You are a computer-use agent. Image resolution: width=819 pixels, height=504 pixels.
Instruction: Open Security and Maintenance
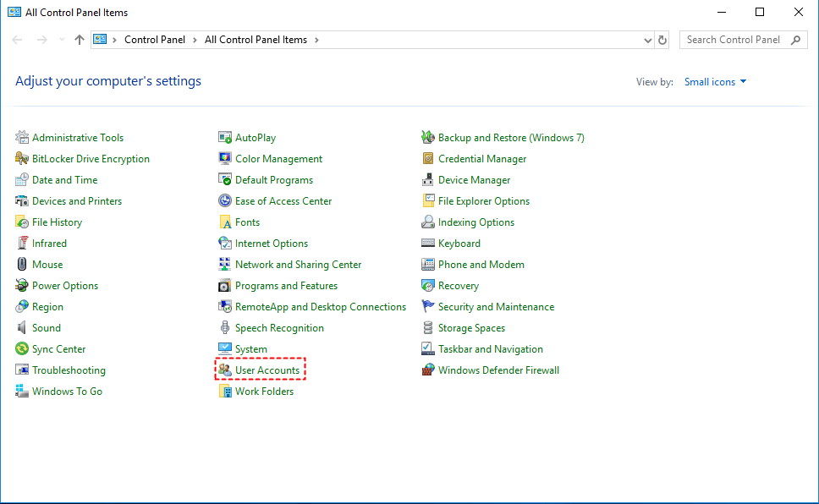click(496, 307)
